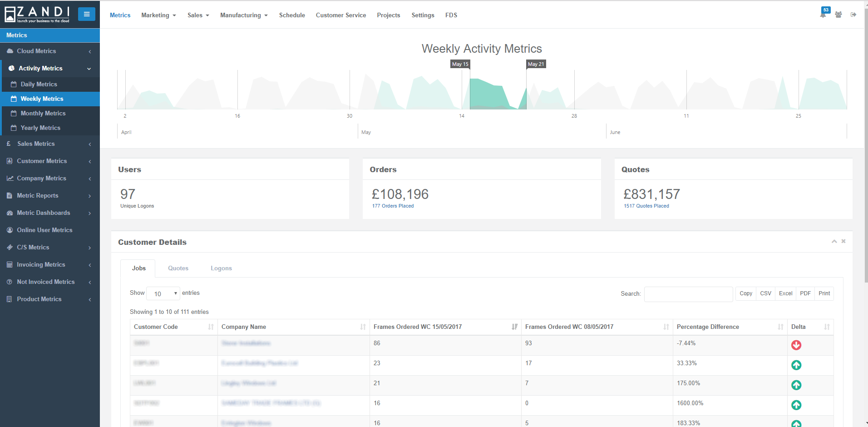Open the Show entries dropdown
Image resolution: width=868 pixels, height=427 pixels.
(163, 293)
